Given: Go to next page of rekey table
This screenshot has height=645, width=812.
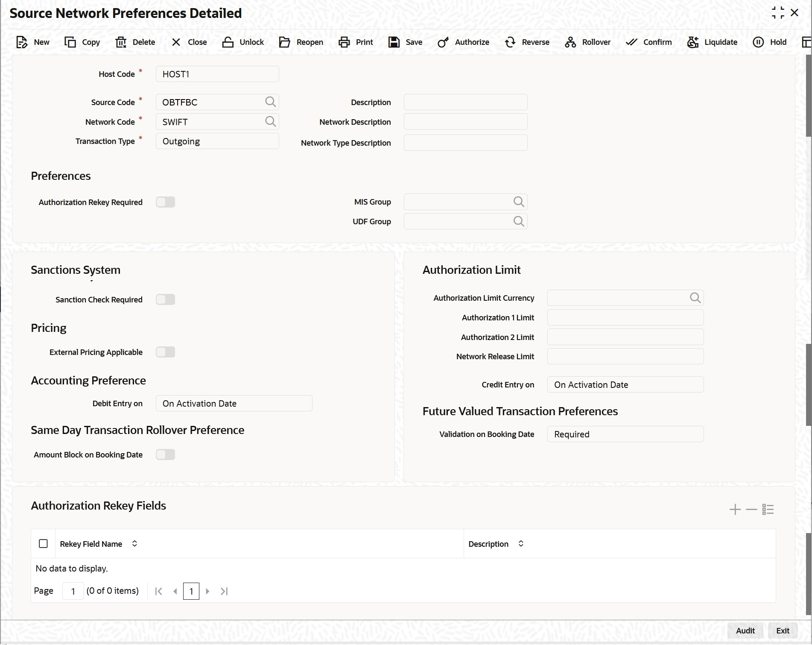Looking at the screenshot, I should tap(207, 591).
